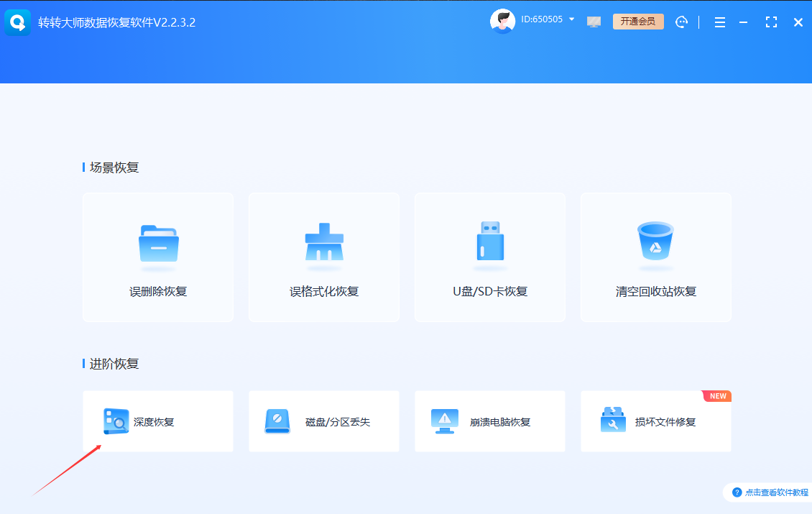
Task: Open 清空回收站恢复 via the recycle bin icon
Action: (x=655, y=243)
